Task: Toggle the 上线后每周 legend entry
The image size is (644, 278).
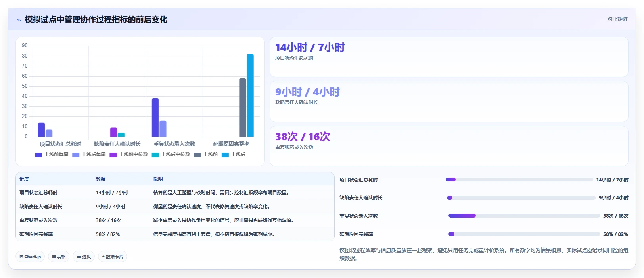Action: [89, 154]
